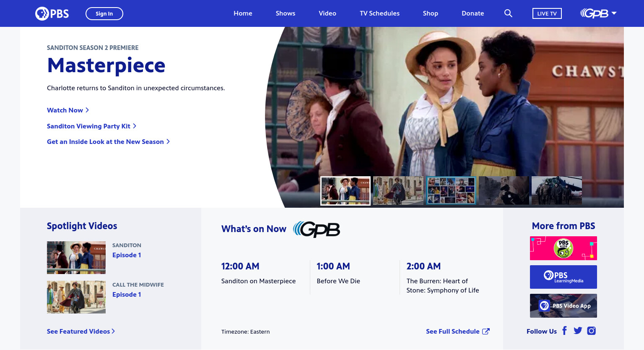644x350 pixels.
Task: Click the Sign In button
Action: (104, 13)
